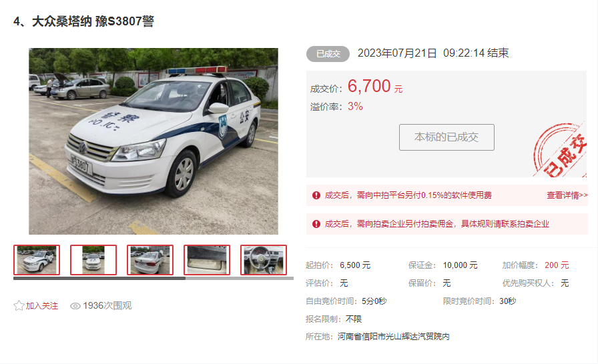Viewport: 598px width, 364px height.
Task: Click the 拍卖佣金 notice text
Action: pos(436,224)
